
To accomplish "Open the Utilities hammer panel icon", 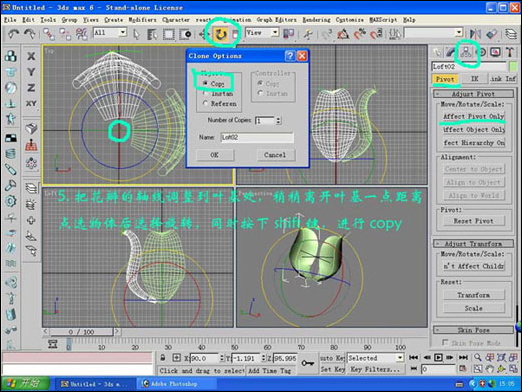I will point(510,52).
